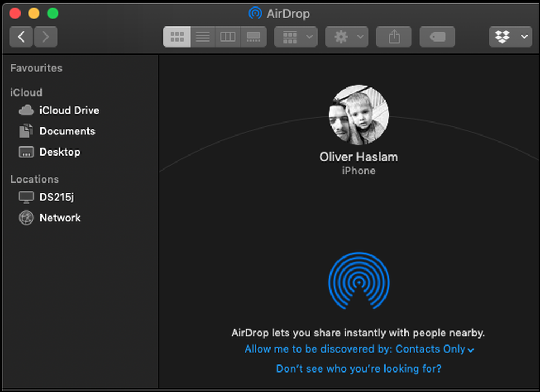Click the AirDrop lets you share instantly text
The width and height of the screenshot is (540, 392).
[358, 333]
